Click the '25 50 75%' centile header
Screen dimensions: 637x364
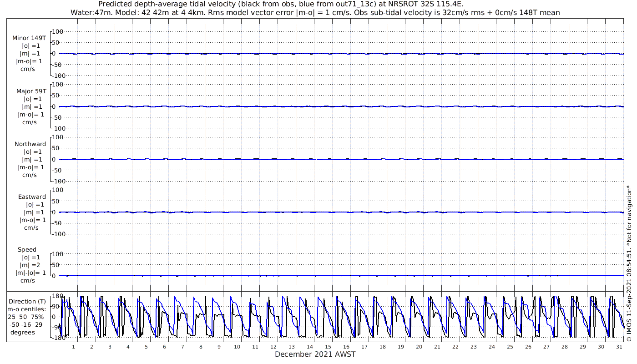26,317
